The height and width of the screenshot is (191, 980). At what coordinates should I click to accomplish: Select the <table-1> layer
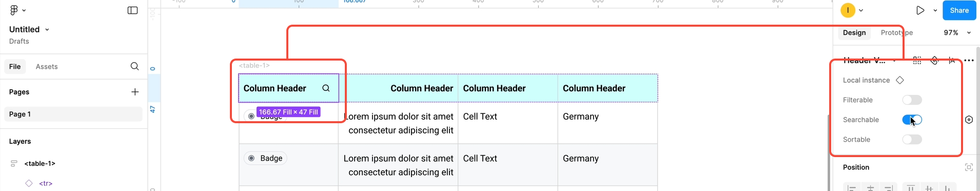point(40,164)
